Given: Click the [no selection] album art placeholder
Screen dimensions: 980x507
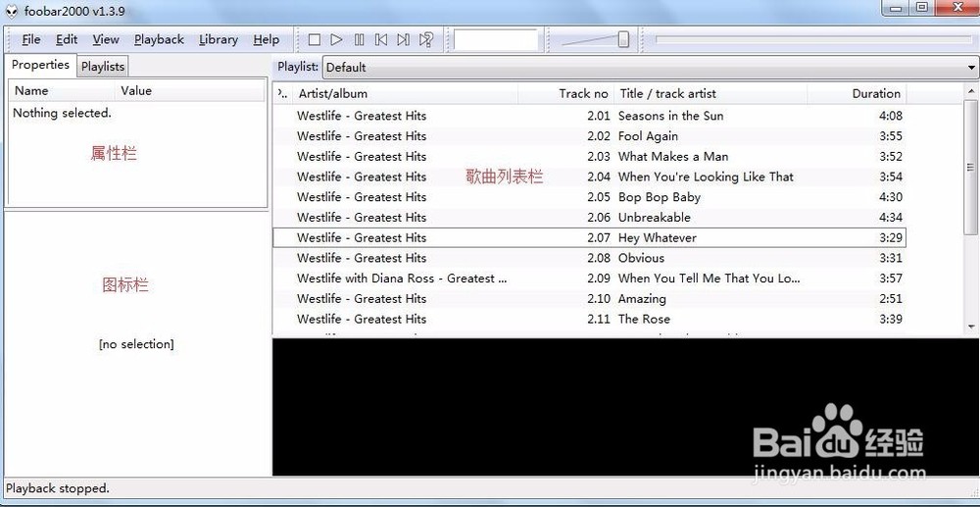Looking at the screenshot, I should 136,344.
